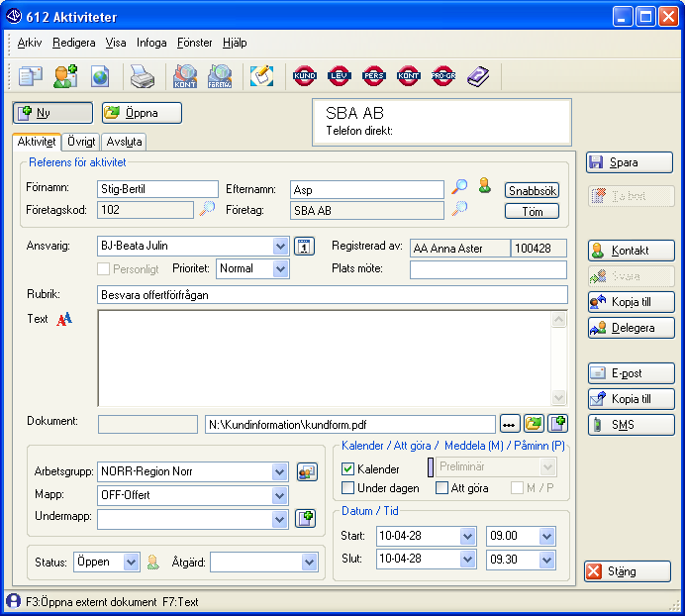Viewport: 685px width, 616px height.
Task: Open the Visa menu
Action: pos(116,43)
